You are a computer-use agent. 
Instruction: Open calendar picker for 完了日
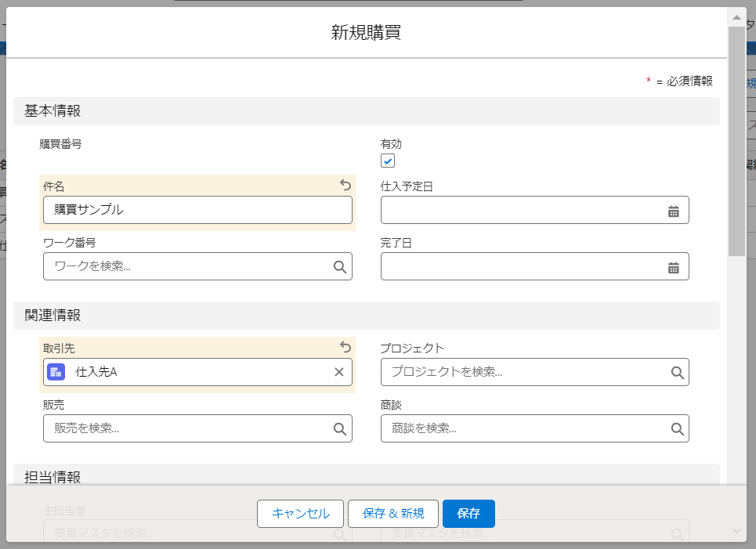coord(673,267)
